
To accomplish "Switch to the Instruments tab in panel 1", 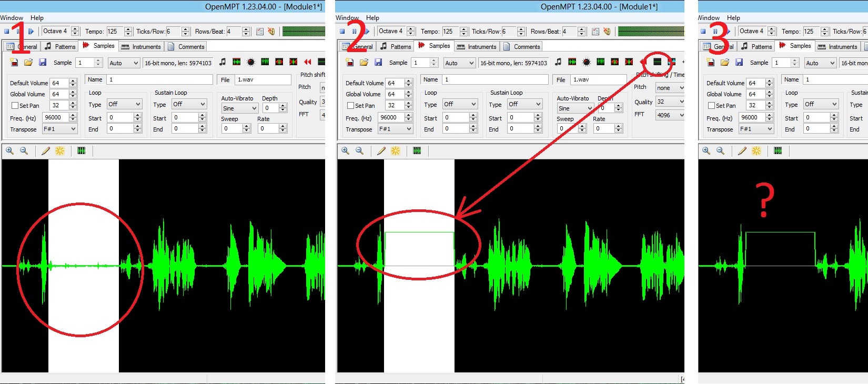I will pyautogui.click(x=141, y=47).
